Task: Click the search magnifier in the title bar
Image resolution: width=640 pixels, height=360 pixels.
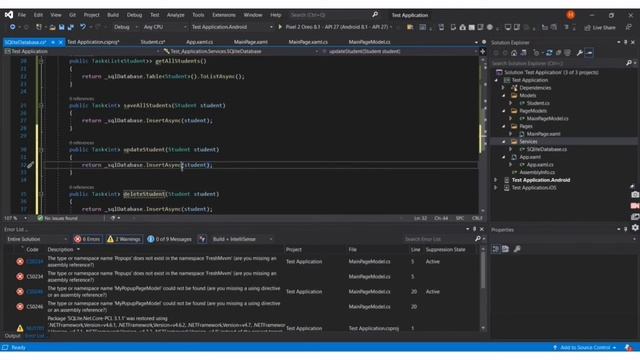Action: click(375, 15)
